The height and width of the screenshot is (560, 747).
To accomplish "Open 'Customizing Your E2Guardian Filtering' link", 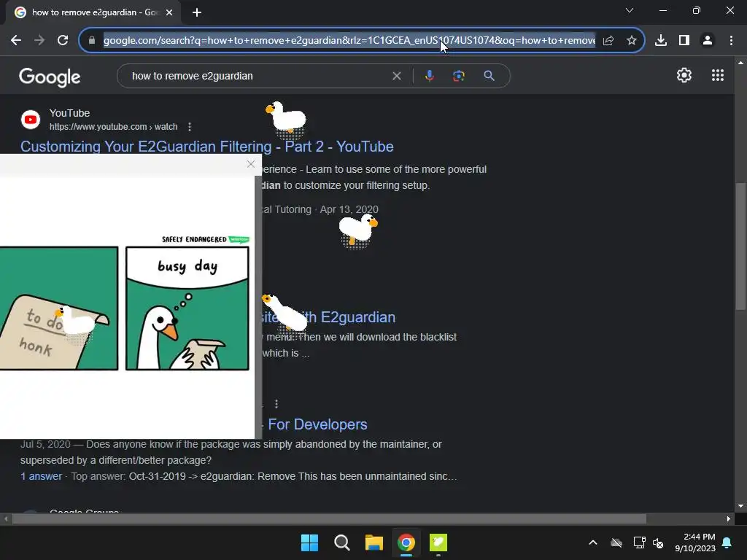I will 206,147.
